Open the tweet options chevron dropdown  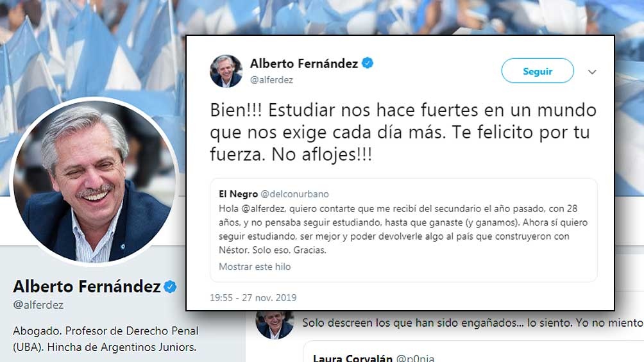point(592,72)
